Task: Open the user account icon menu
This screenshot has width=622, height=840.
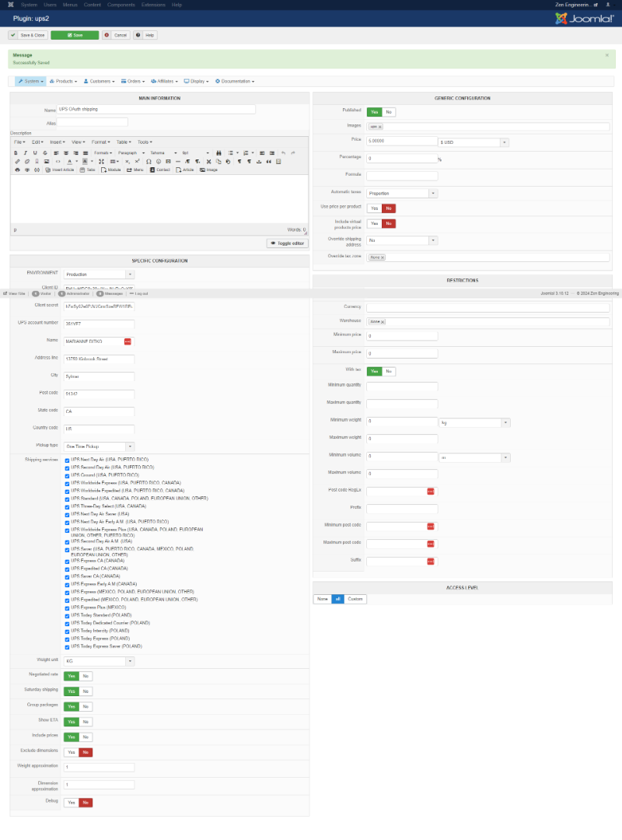Action: [608, 5]
